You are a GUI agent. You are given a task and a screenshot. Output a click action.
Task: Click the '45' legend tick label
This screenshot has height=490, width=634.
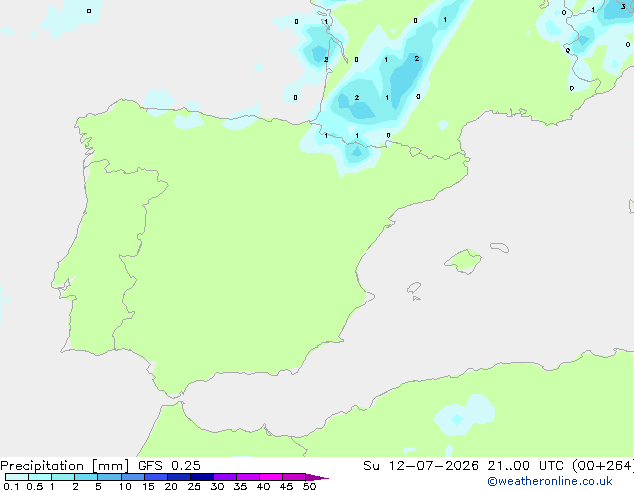(286, 486)
